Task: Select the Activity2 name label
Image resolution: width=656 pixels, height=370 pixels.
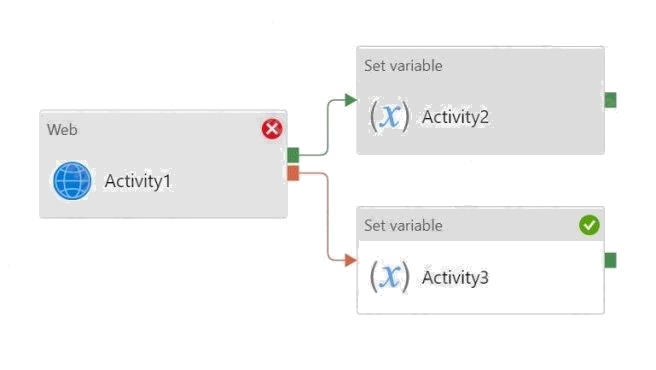Action: (x=455, y=117)
